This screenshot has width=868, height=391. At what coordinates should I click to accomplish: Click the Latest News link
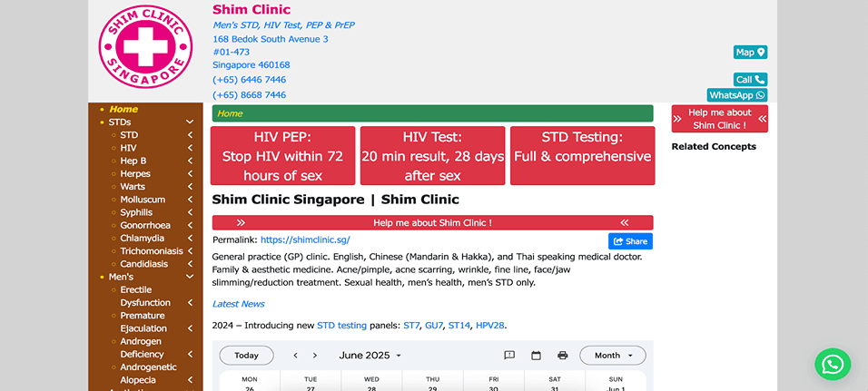(x=238, y=304)
